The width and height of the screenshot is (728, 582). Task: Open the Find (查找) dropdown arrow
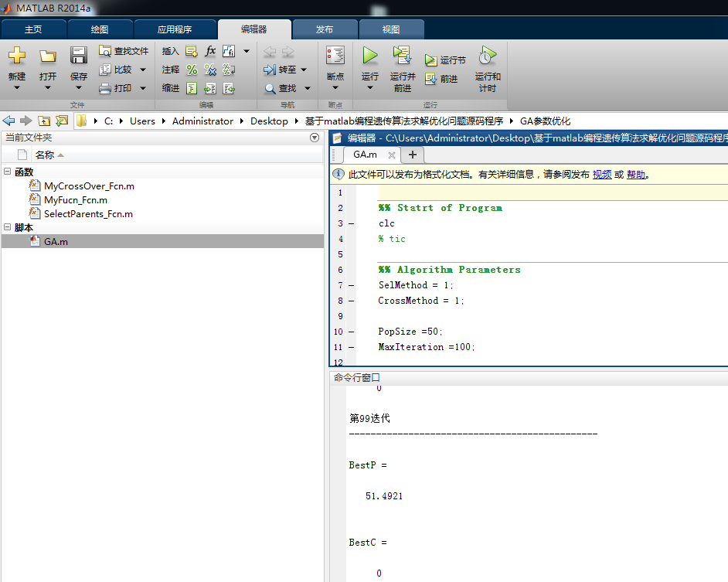click(308, 88)
